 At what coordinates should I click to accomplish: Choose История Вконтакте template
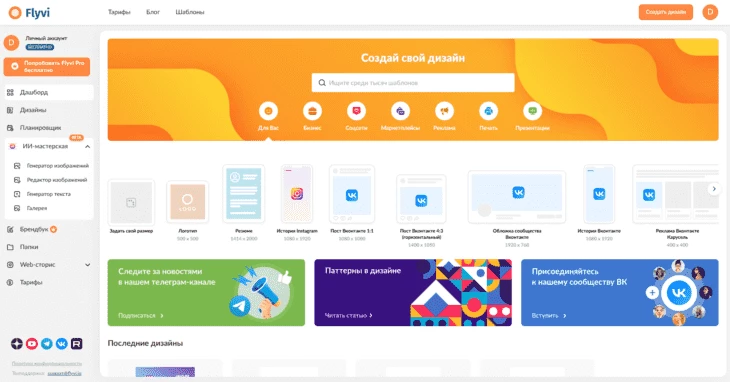coord(599,194)
